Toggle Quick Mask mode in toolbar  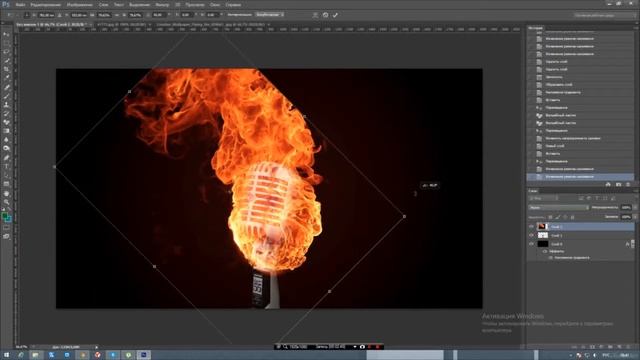[x=6, y=228]
